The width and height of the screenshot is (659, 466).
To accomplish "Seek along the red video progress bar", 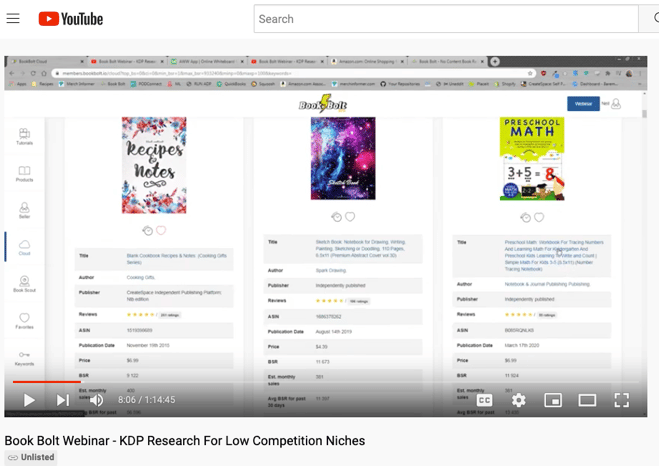I will point(326,382).
